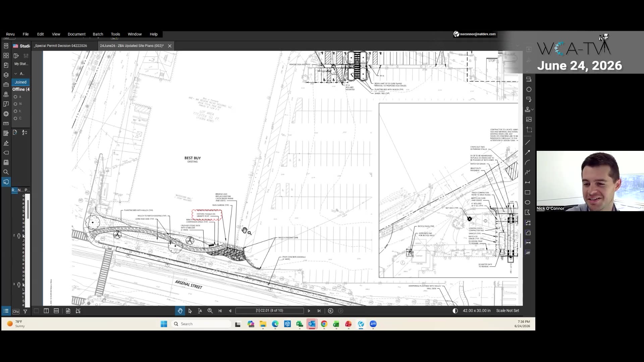Open the Measurements ruler panel icon
This screenshot has height=362, width=644.
tap(6, 123)
